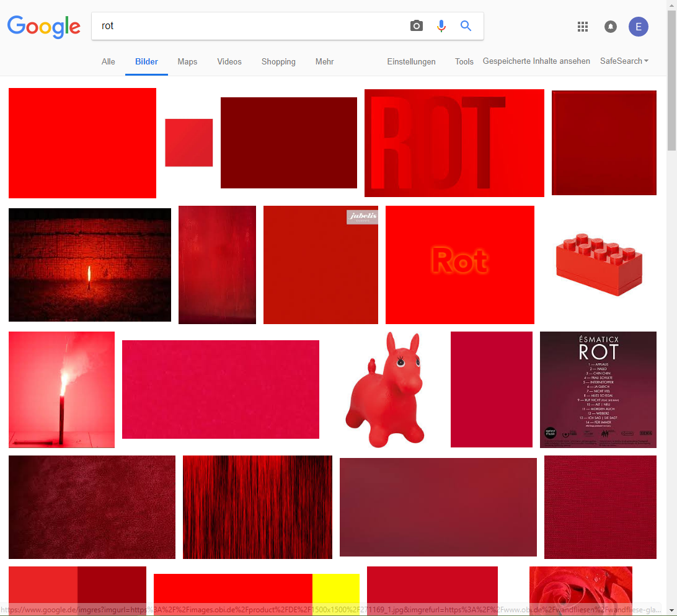Screen dimensions: 677x616
Task: Open the Einstellungen menu
Action: click(x=411, y=61)
